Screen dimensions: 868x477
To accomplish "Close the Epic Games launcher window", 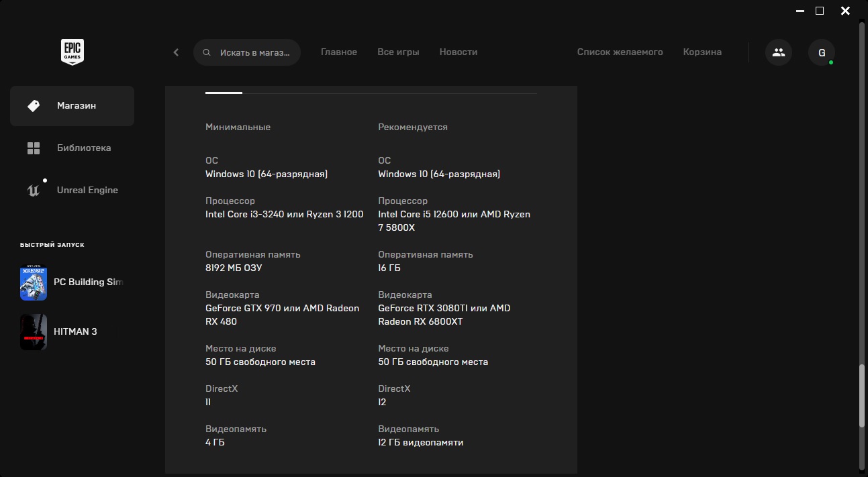I will (845, 11).
